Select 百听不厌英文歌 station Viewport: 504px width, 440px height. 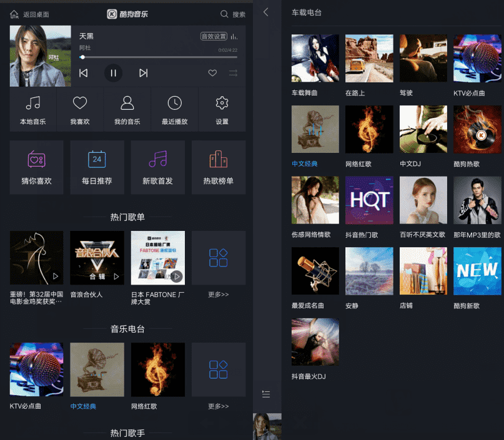tap(423, 200)
